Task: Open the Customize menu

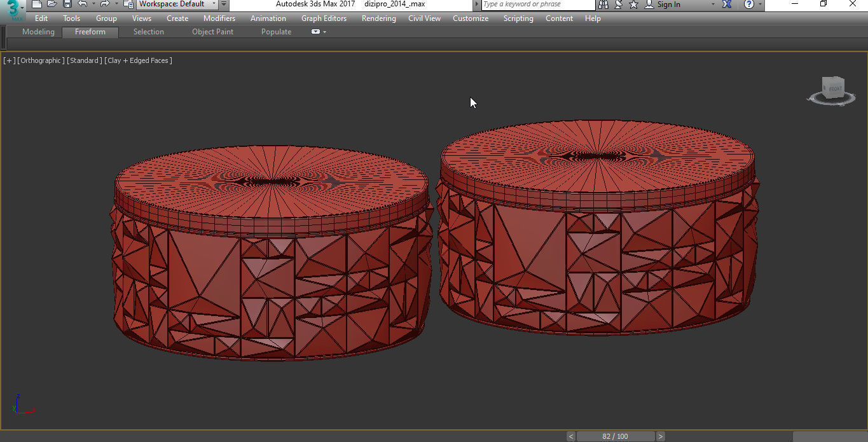Action: 471,18
